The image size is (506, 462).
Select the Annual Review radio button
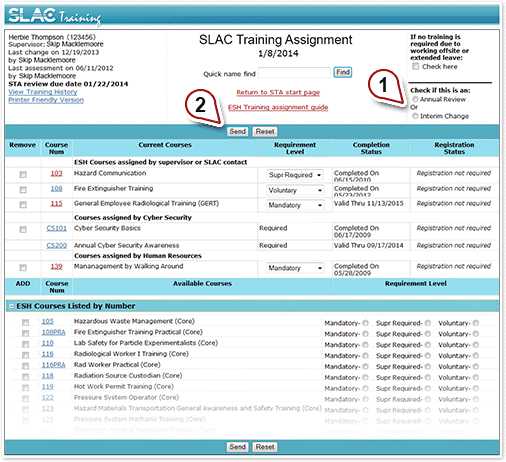click(415, 99)
